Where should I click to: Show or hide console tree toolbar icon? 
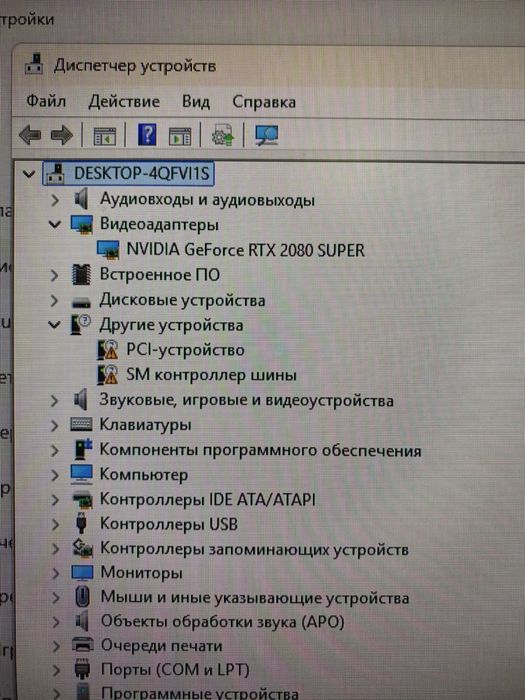click(x=104, y=136)
